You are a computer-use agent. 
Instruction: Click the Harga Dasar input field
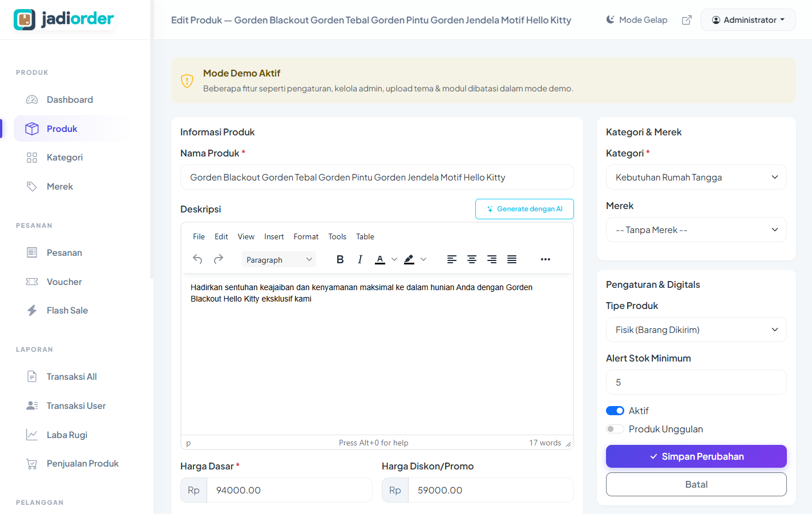[289, 490]
